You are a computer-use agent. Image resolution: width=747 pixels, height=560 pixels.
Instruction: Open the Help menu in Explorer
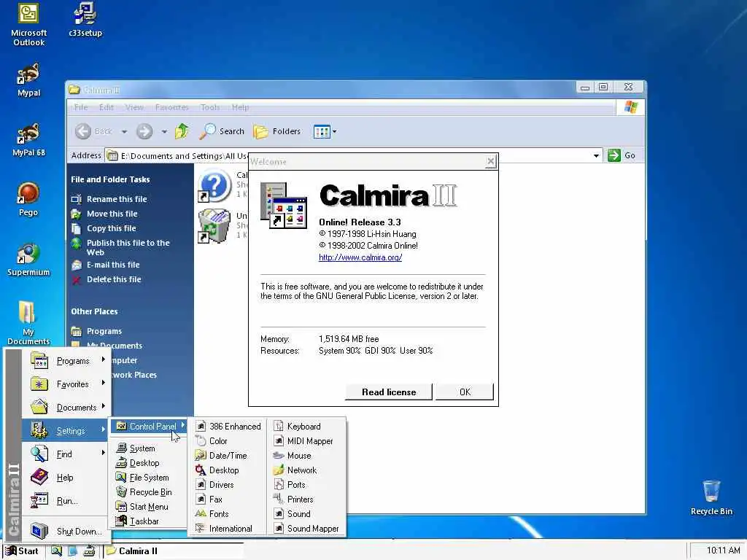point(241,107)
